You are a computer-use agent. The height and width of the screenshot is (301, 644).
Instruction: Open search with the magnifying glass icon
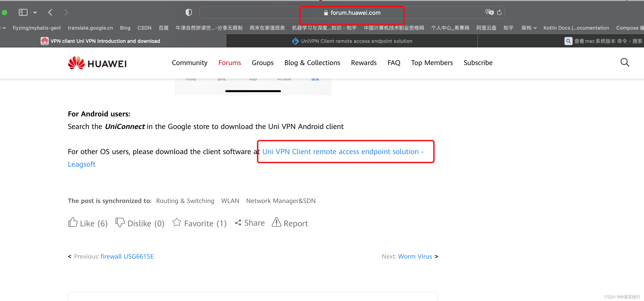pos(624,62)
